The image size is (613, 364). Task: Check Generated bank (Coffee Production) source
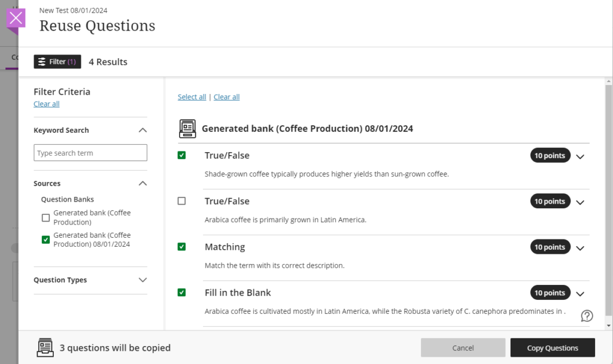[x=45, y=218]
